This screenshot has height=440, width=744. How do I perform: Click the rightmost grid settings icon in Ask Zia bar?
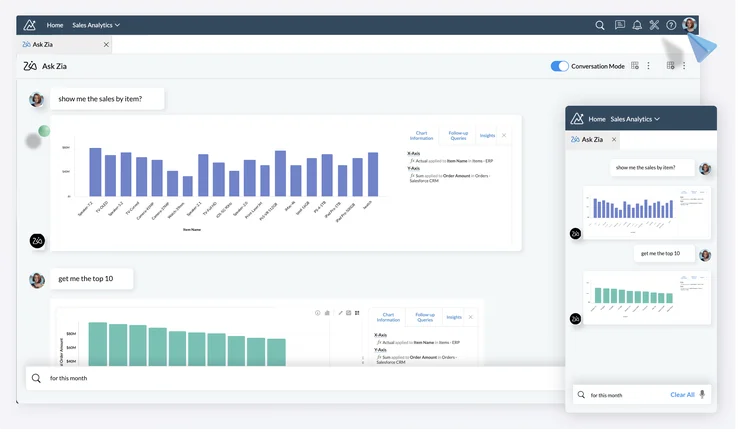pyautogui.click(x=670, y=66)
